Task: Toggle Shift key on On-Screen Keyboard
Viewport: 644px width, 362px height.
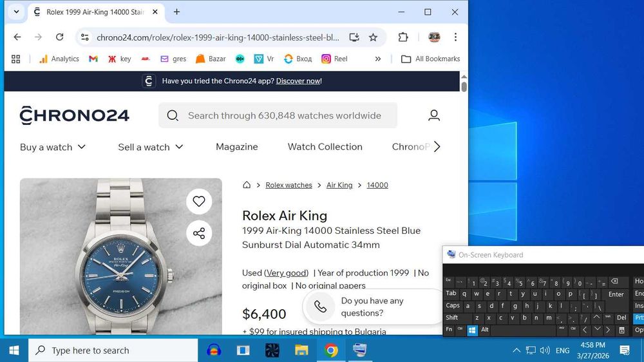Action: point(452,318)
